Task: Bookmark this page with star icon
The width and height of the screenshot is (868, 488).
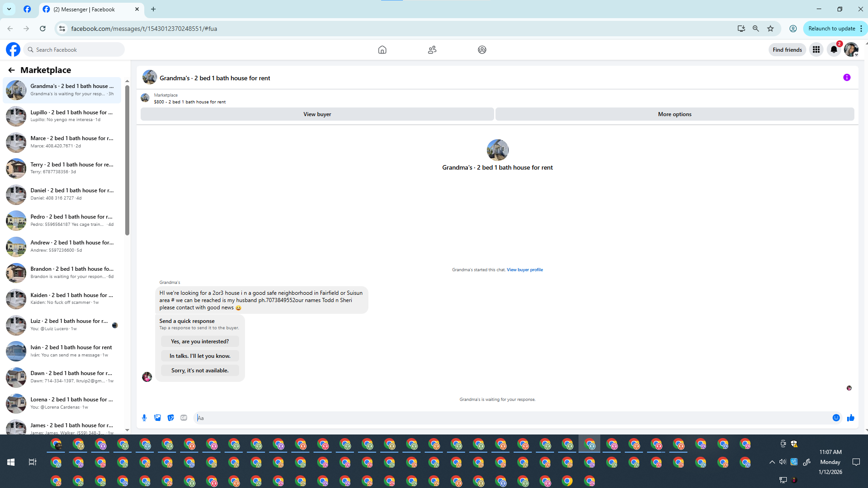Action: [x=770, y=29]
